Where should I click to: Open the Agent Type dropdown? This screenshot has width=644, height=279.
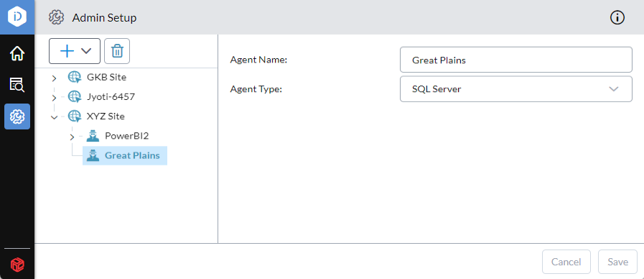(x=516, y=89)
